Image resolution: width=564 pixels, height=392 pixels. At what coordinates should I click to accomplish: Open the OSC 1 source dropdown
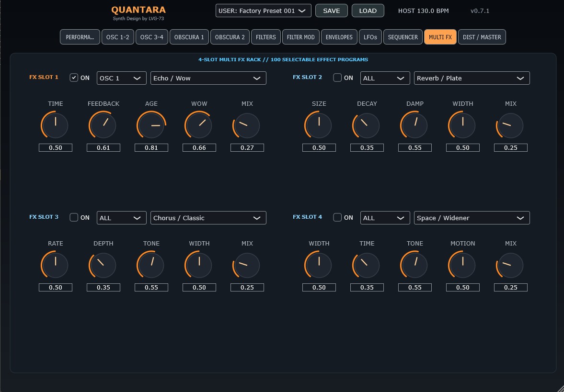(x=122, y=78)
